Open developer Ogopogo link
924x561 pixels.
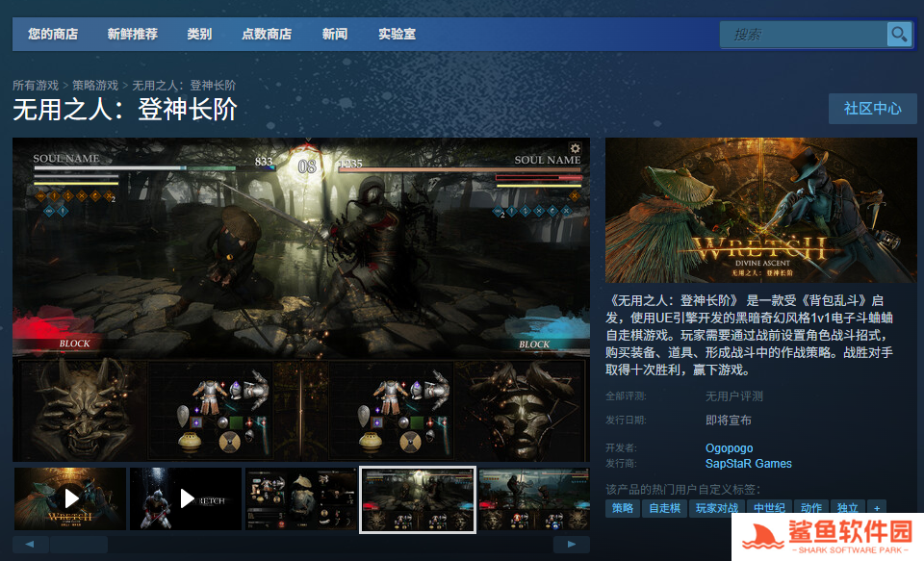[x=729, y=448]
